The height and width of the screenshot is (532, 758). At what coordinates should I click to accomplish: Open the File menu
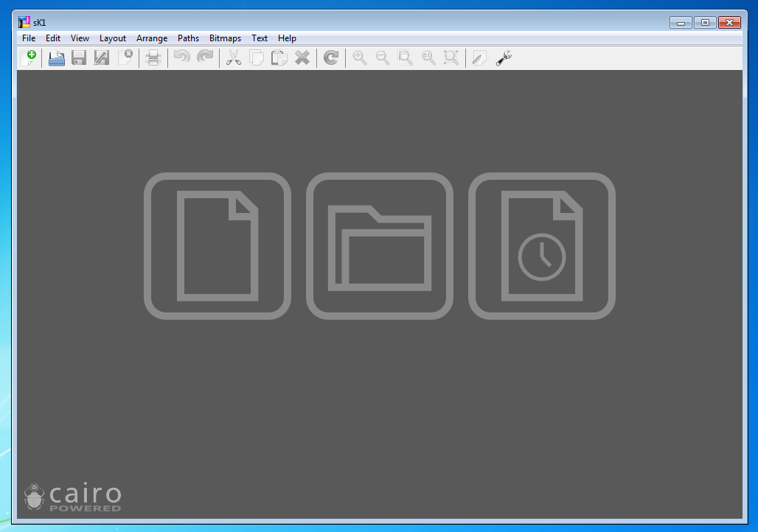(x=29, y=38)
